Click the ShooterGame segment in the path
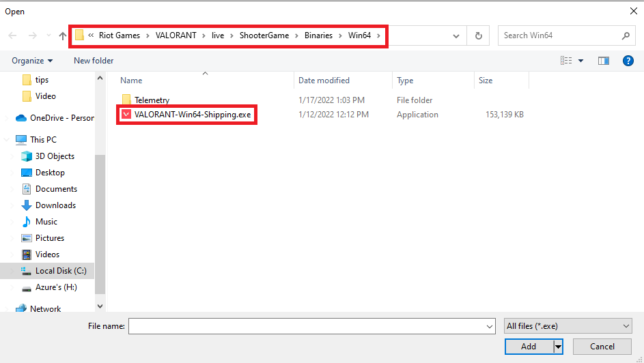Viewport: 644px width, 363px height. coord(263,35)
